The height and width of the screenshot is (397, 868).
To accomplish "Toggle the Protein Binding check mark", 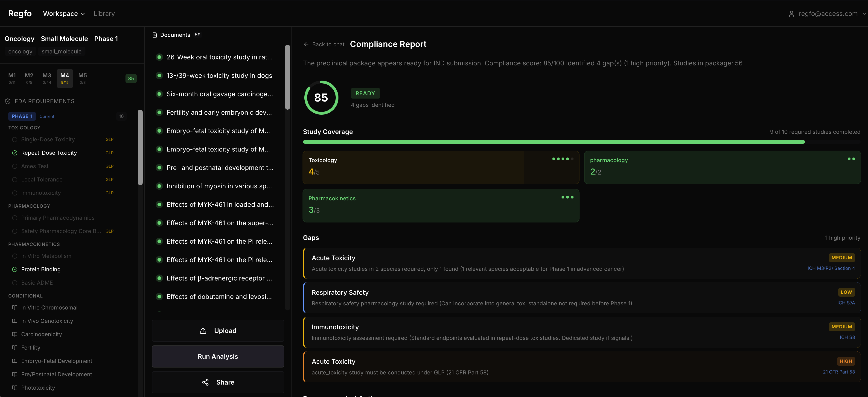I will coord(15,269).
